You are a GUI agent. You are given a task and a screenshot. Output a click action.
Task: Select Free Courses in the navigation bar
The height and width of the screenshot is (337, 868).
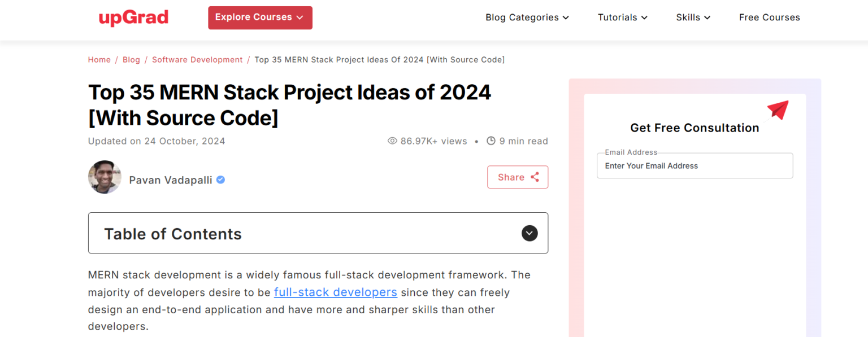click(x=769, y=17)
